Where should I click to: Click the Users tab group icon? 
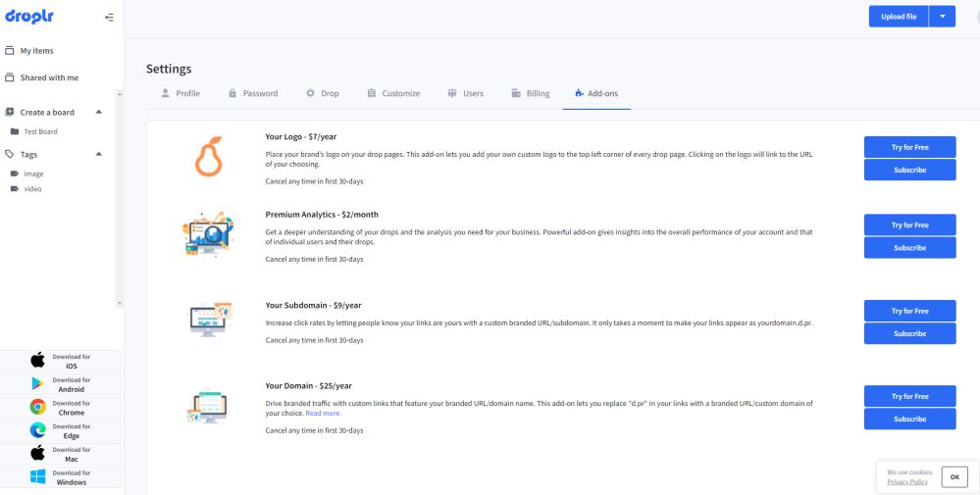[x=452, y=93]
